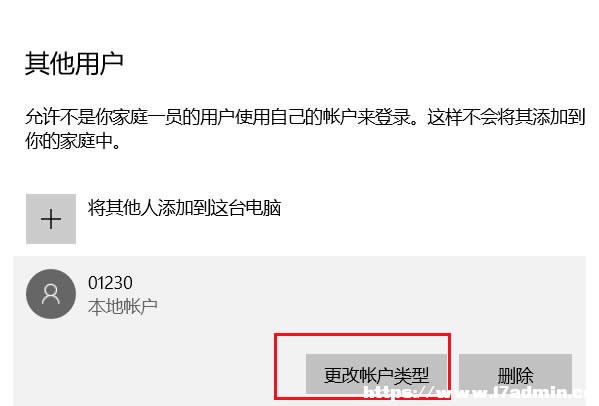Open the 将其他人添加到这台电脑 option
Viewport: 599px width, 406px height.
point(185,208)
